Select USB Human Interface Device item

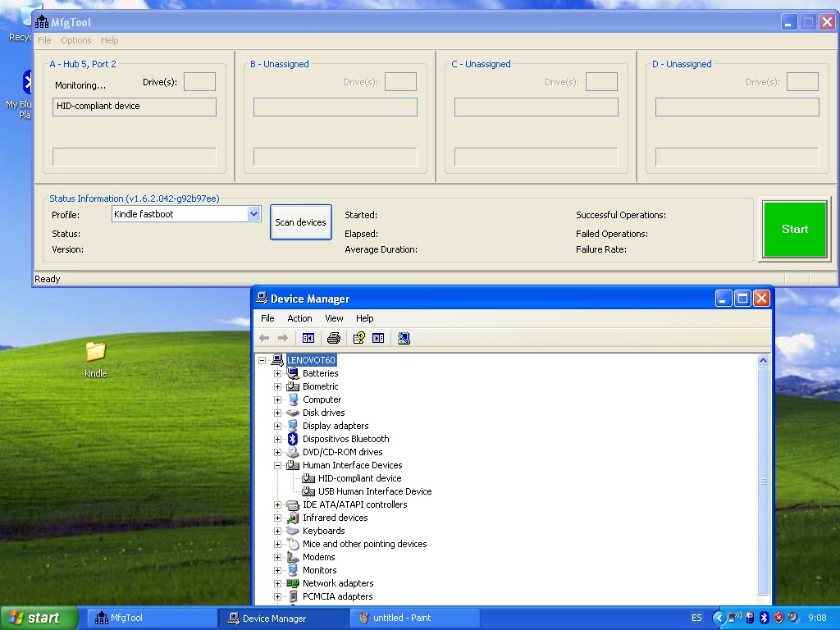click(x=374, y=491)
